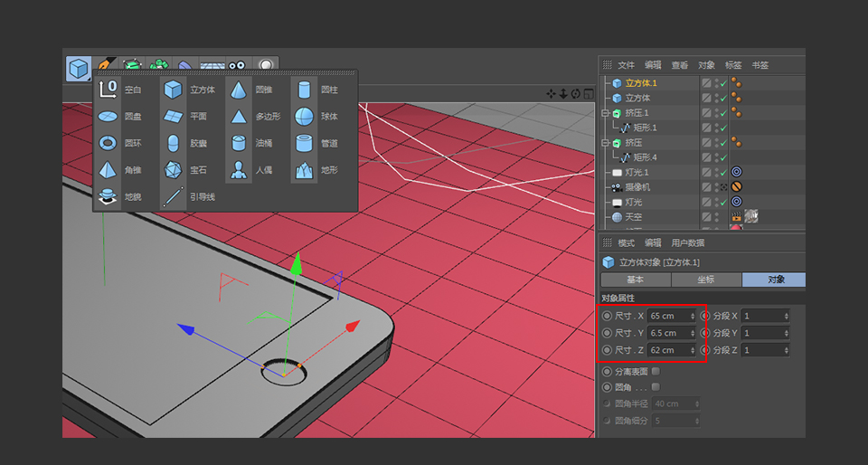Enable the 分离表面 checkbox
Screen dimensions: 868x465
pyautogui.click(x=656, y=371)
